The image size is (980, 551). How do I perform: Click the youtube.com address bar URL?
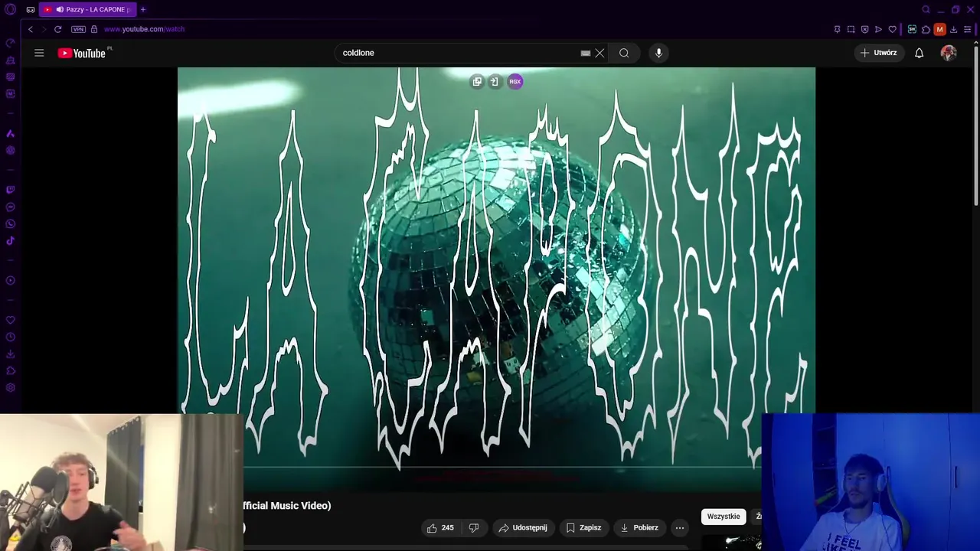point(144,29)
